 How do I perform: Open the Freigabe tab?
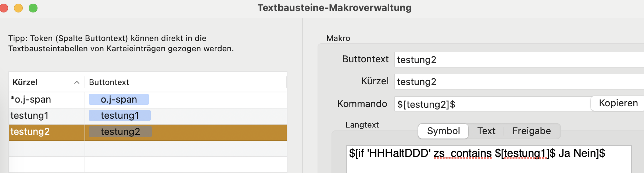[532, 131]
